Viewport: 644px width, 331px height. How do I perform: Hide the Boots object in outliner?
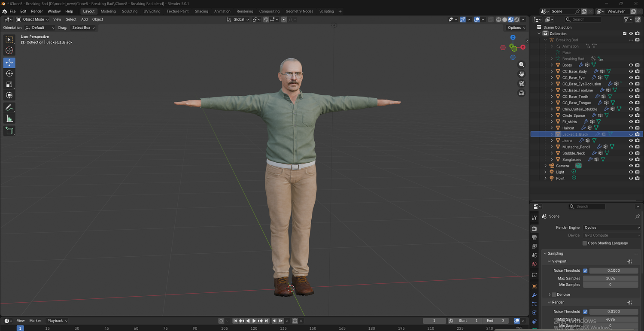tap(631, 65)
